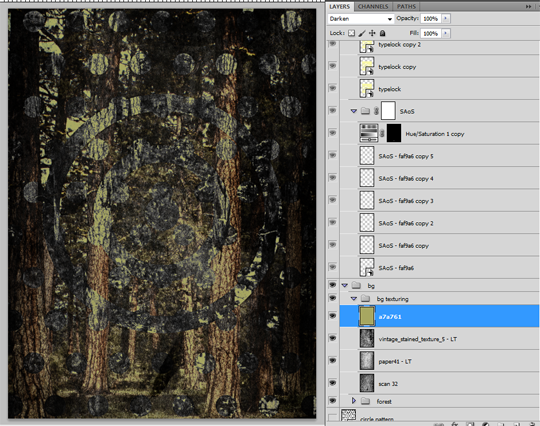Click the lock transparent pixels icon
Viewport: 540px width, 426px height.
(351, 33)
